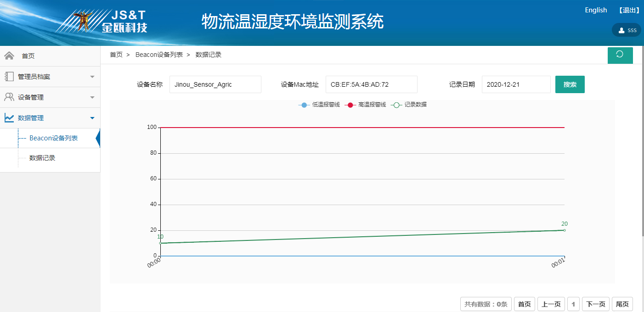The image size is (644, 312).
Task: Click the 上一页 previous page button
Action: click(551, 304)
